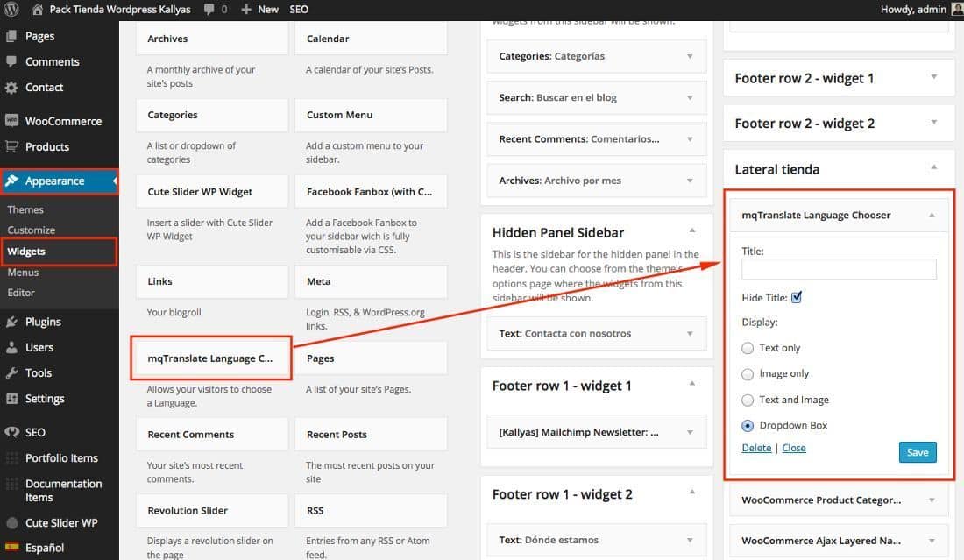The height and width of the screenshot is (560, 964).
Task: Click the home icon beside Pack Tienda Wordpress Kallyas
Action: coord(38,10)
